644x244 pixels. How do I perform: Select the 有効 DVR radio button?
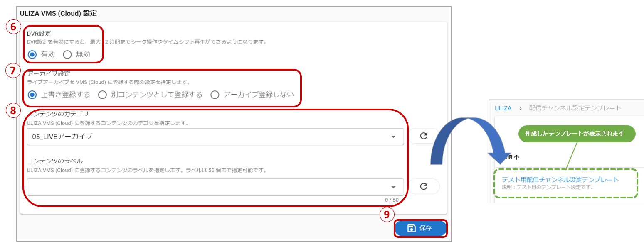(32, 54)
